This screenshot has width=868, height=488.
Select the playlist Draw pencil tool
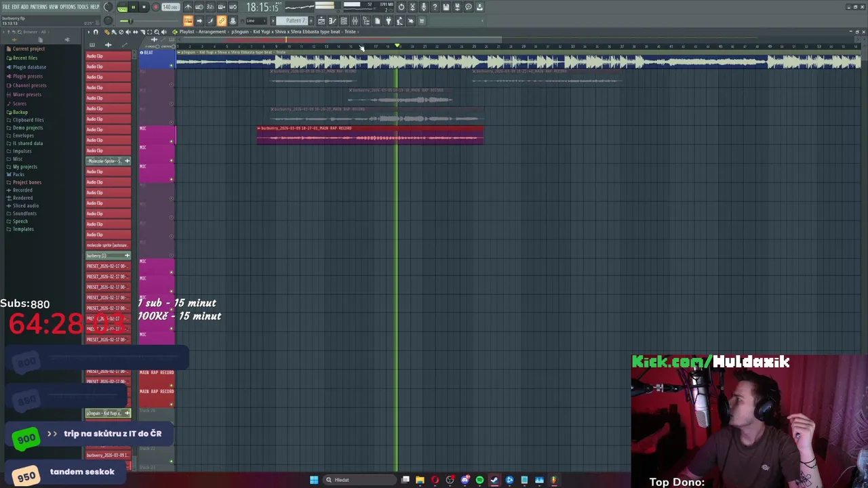106,32
